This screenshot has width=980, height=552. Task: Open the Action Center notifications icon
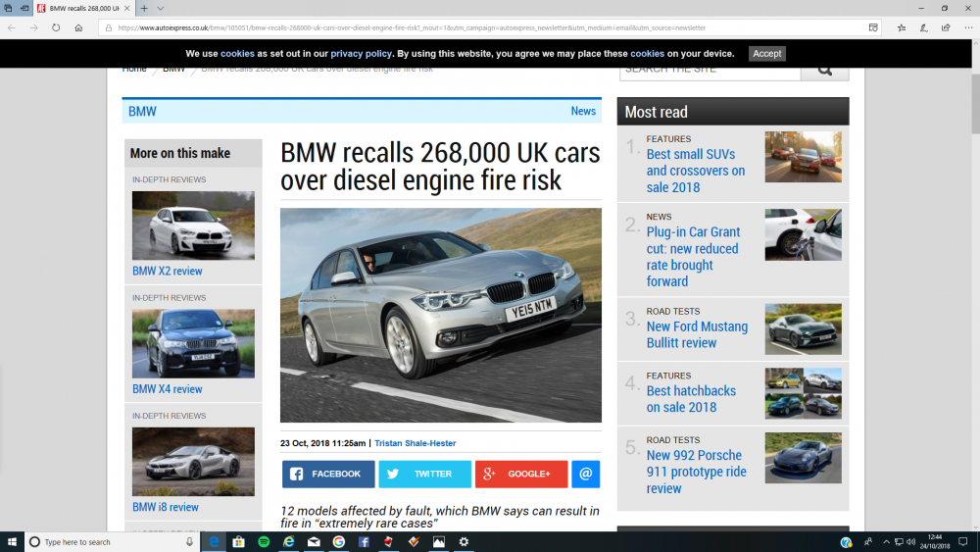(x=963, y=542)
